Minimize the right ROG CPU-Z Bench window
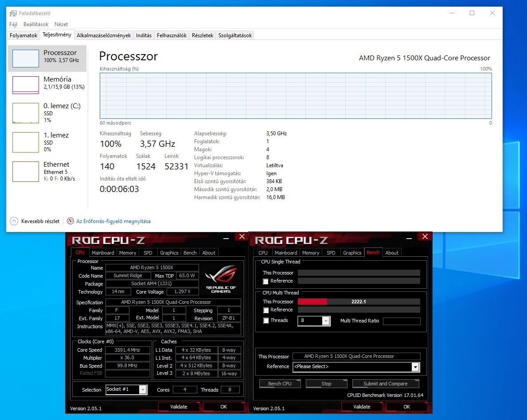This screenshot has width=527, height=420. coord(409,238)
